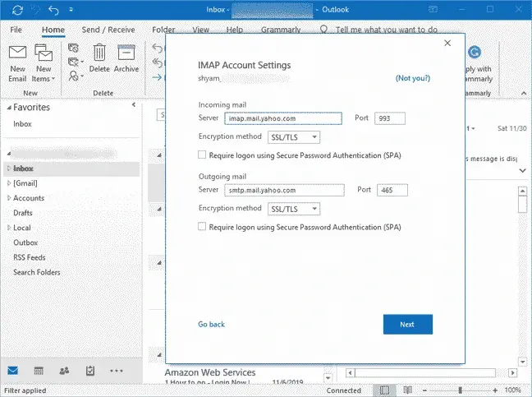
Task: Click the zoom out minus button
Action: click(424, 390)
